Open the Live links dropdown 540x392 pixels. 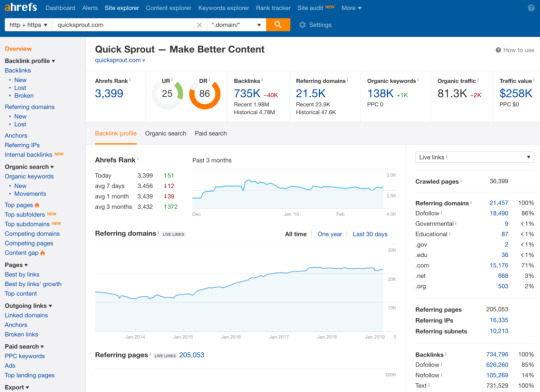[x=475, y=157]
